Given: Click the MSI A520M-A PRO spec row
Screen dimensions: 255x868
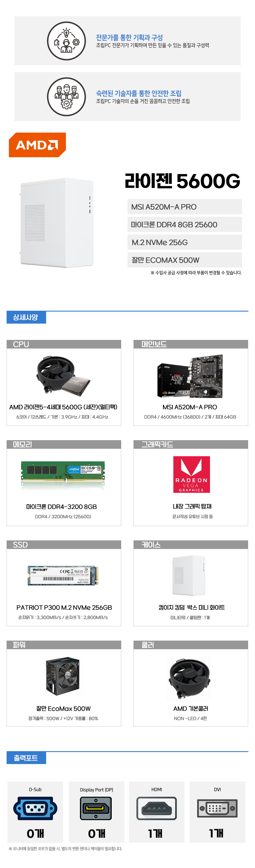Looking at the screenshot, I should (x=185, y=206).
